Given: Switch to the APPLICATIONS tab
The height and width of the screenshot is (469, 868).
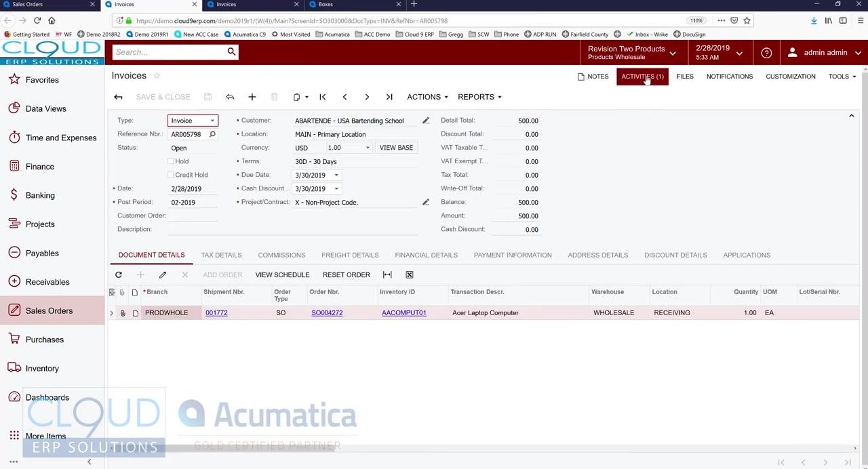Looking at the screenshot, I should click(x=747, y=255).
